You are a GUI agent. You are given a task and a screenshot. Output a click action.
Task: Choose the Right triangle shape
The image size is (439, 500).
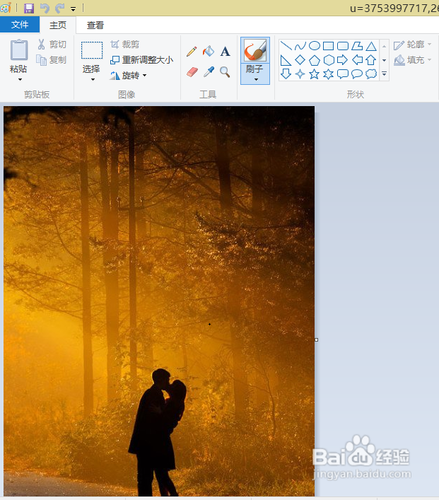point(286,60)
